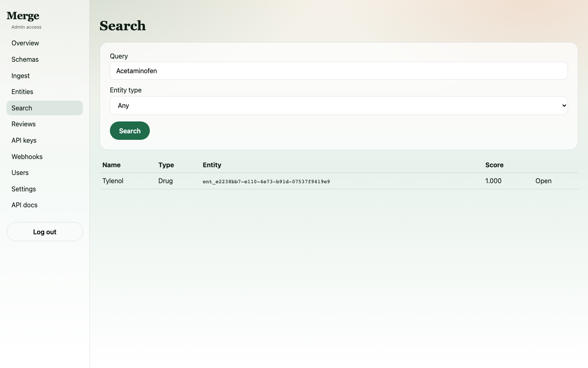Open Webhooks settings page
This screenshot has width=588, height=368.
45,157
